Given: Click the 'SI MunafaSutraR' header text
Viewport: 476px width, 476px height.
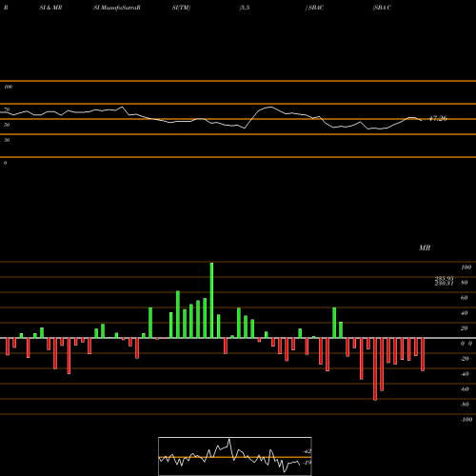Looking at the screenshot, I should tap(117, 8).
